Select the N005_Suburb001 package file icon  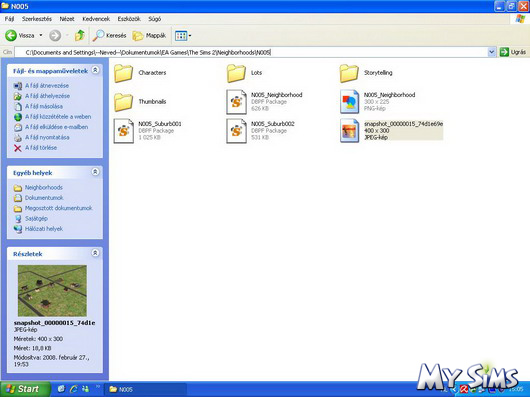pos(123,131)
